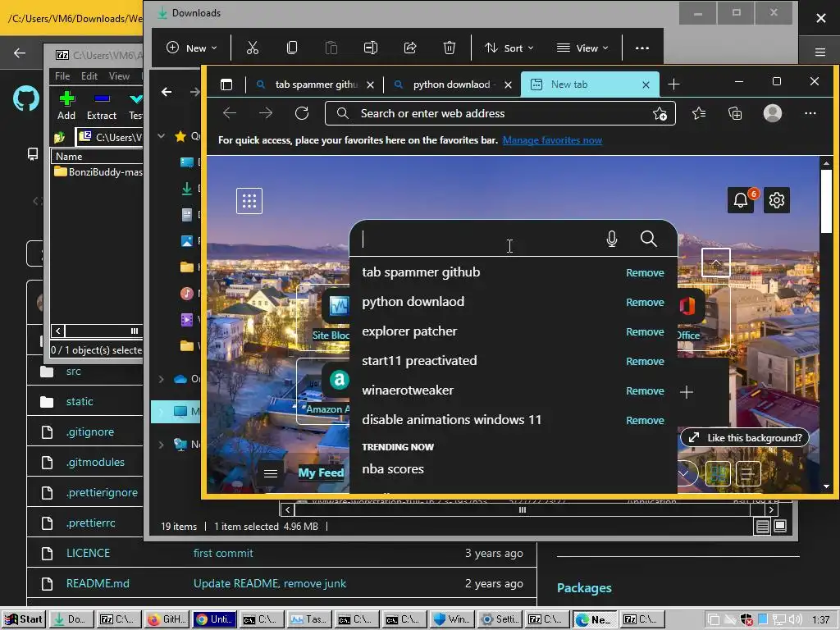Click the search magnifier in the search box
The image size is (840, 630).
tap(648, 239)
